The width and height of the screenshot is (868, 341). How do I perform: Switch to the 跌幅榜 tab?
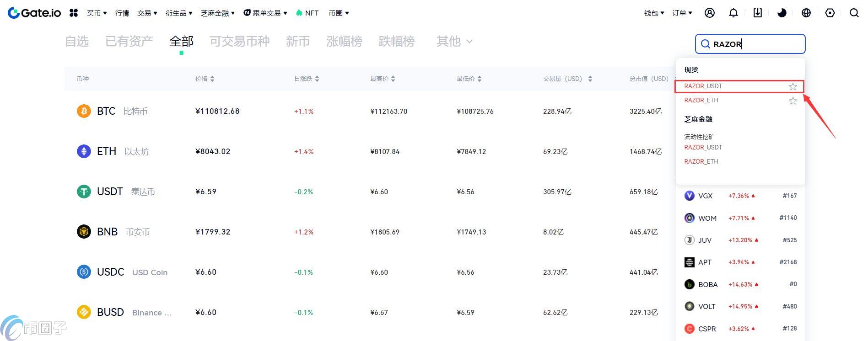[x=397, y=41]
